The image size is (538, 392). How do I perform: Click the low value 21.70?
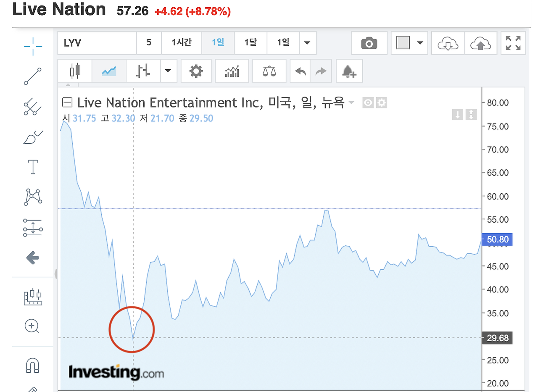tap(162, 118)
